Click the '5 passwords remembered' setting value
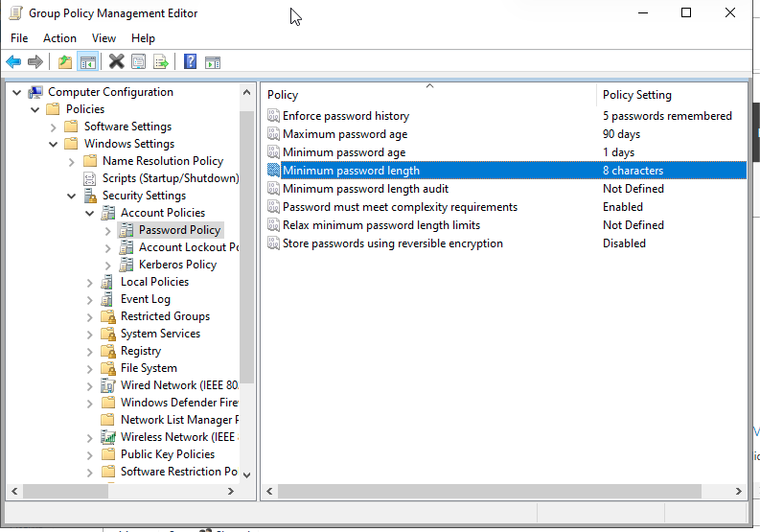This screenshot has width=760, height=532. click(667, 116)
